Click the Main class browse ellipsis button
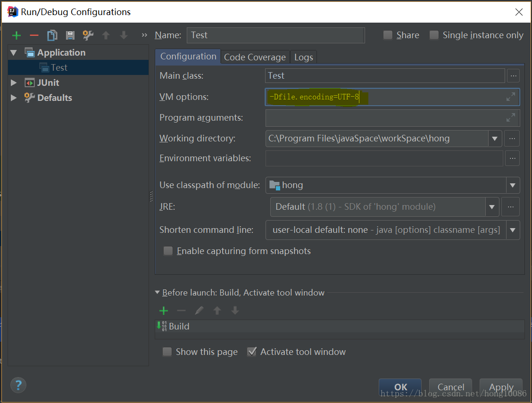The width and height of the screenshot is (532, 403). tap(513, 75)
